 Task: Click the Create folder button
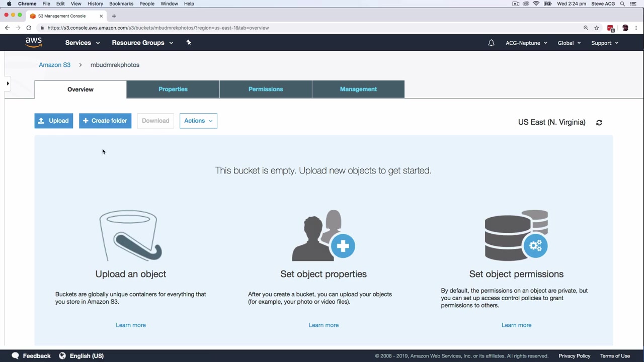click(105, 121)
